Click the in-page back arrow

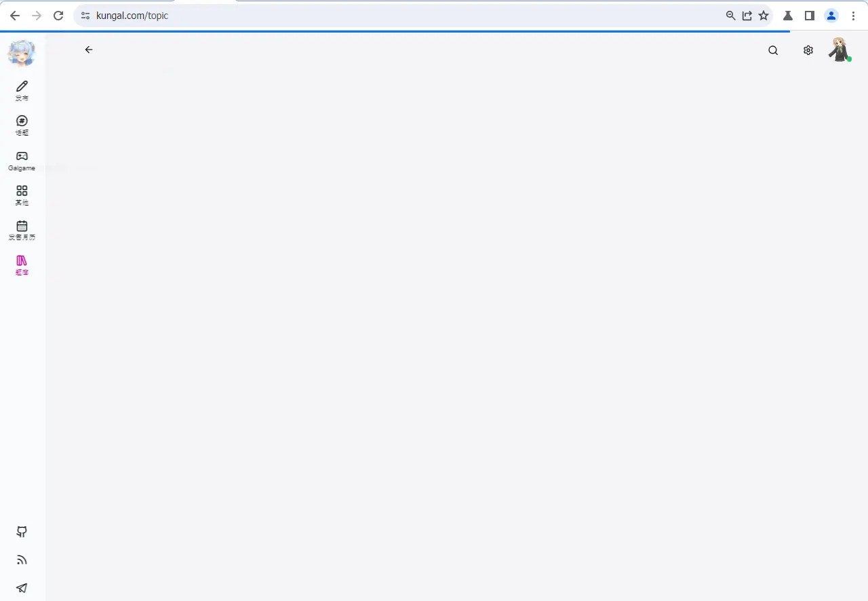point(89,50)
